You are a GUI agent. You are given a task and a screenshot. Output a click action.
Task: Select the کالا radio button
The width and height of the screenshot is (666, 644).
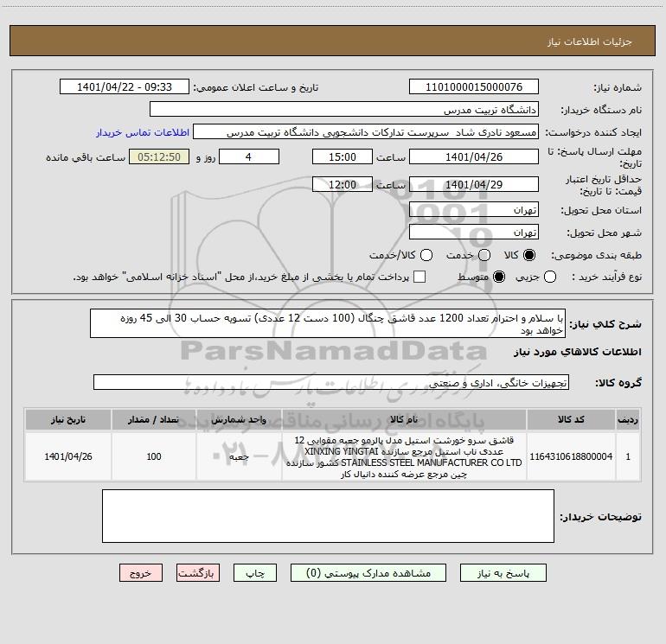pos(529,255)
